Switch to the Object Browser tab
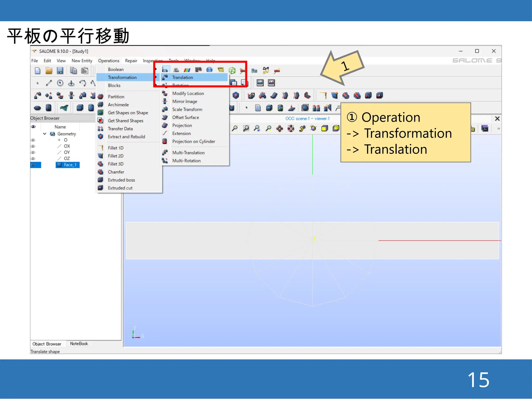The image size is (532, 399). point(47,344)
